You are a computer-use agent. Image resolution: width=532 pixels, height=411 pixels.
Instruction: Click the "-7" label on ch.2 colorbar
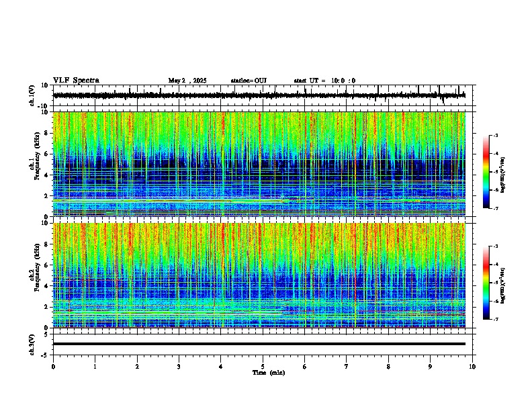coord(496,319)
